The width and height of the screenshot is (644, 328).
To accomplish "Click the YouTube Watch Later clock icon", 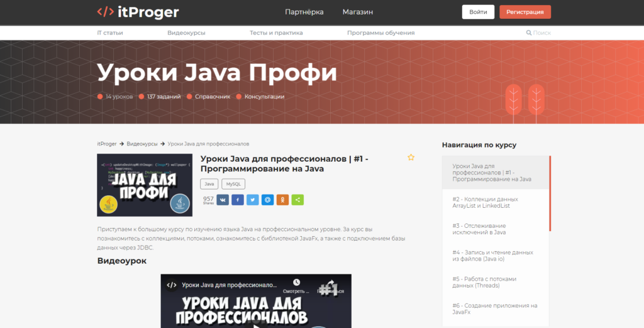I will point(296,283).
